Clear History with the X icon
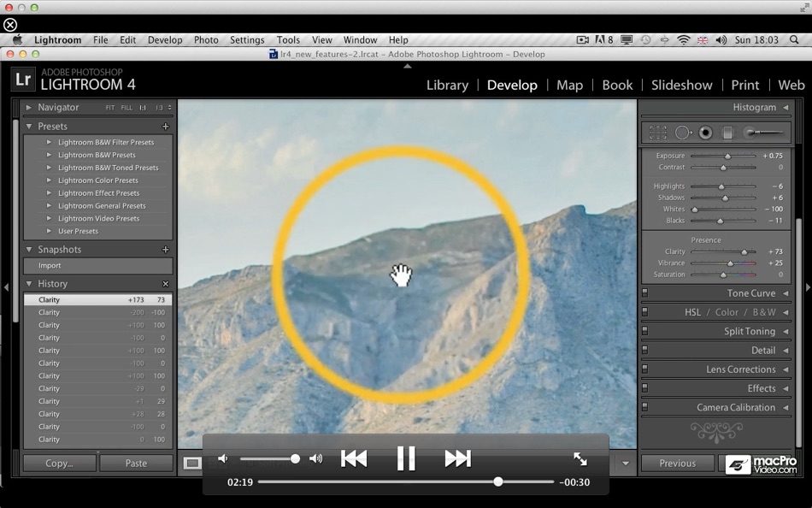The image size is (812, 508). [166, 284]
